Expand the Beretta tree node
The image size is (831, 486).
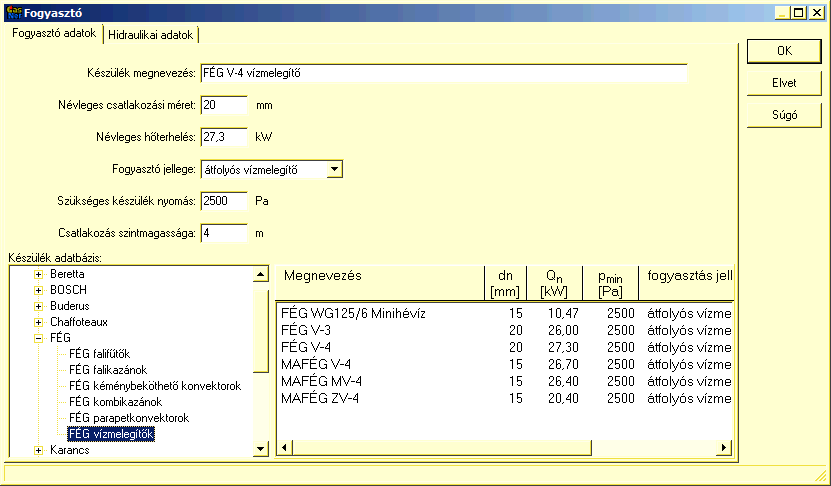(x=38, y=275)
